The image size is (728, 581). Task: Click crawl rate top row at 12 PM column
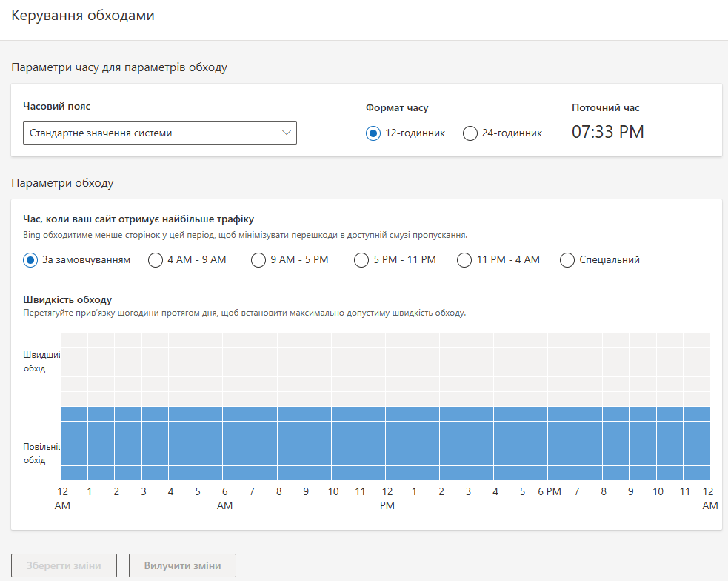[x=399, y=339]
